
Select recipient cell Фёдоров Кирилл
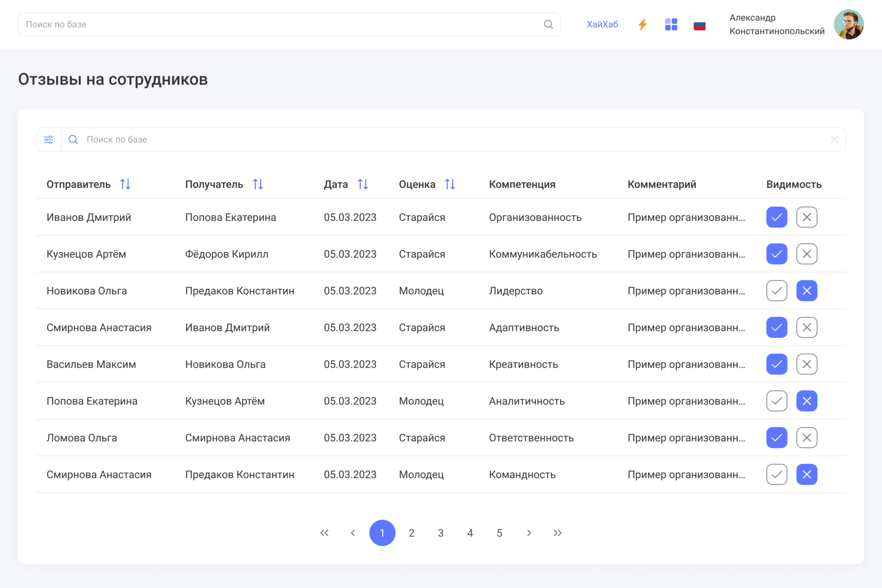(227, 254)
